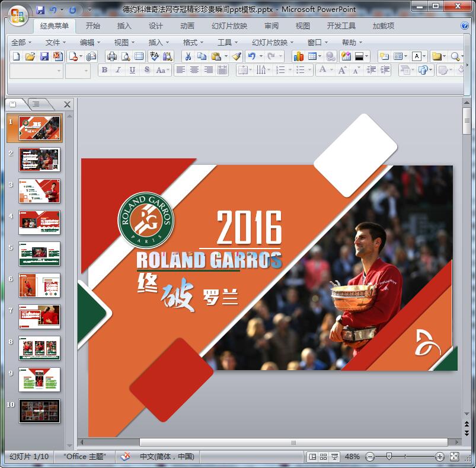The height and width of the screenshot is (468, 476).
Task: Zoom in using the plus button
Action: tap(440, 457)
